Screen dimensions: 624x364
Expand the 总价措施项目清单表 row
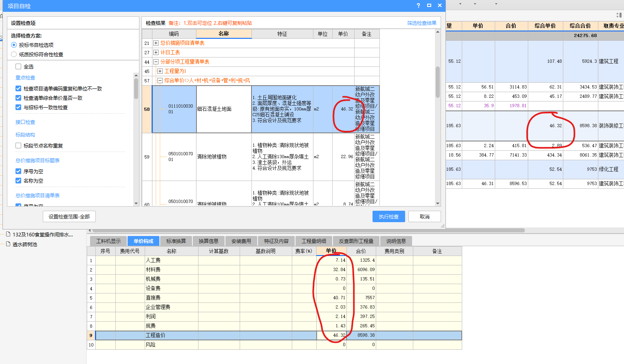pos(156,43)
